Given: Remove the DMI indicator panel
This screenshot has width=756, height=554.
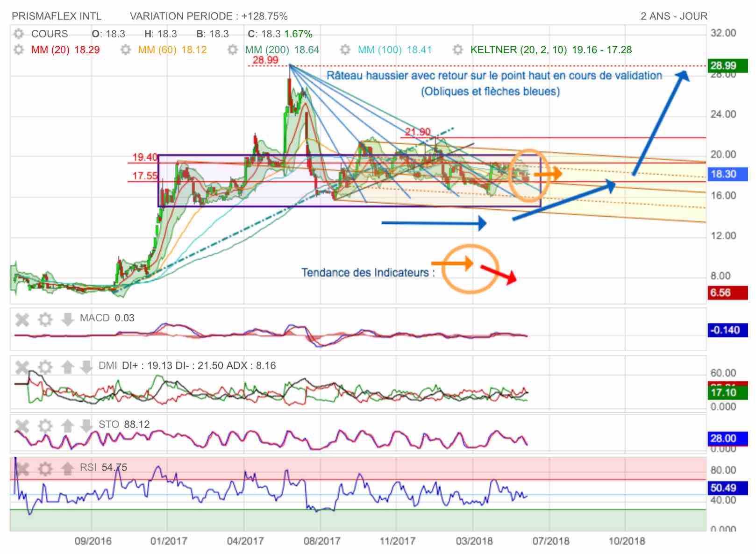Looking at the screenshot, I should coord(22,367).
